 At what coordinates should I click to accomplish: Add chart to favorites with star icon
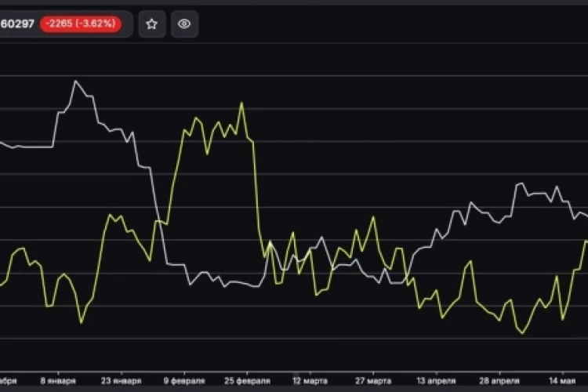tap(152, 24)
